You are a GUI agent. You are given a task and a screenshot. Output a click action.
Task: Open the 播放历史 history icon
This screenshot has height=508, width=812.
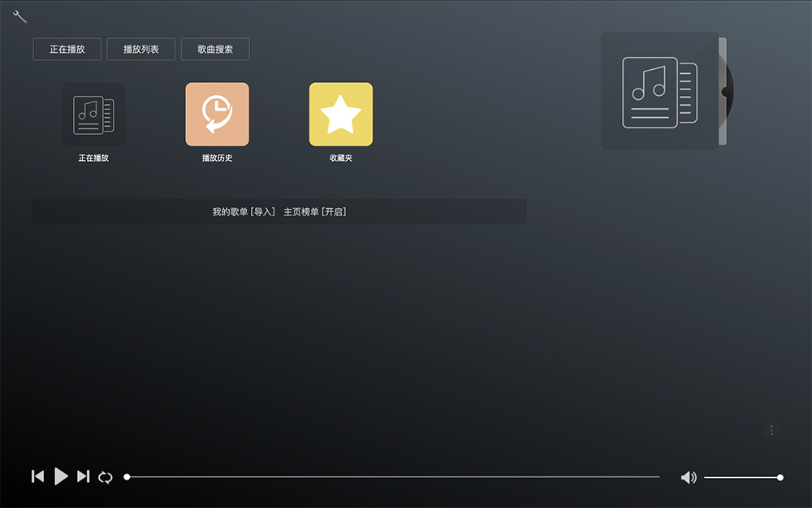(216, 114)
